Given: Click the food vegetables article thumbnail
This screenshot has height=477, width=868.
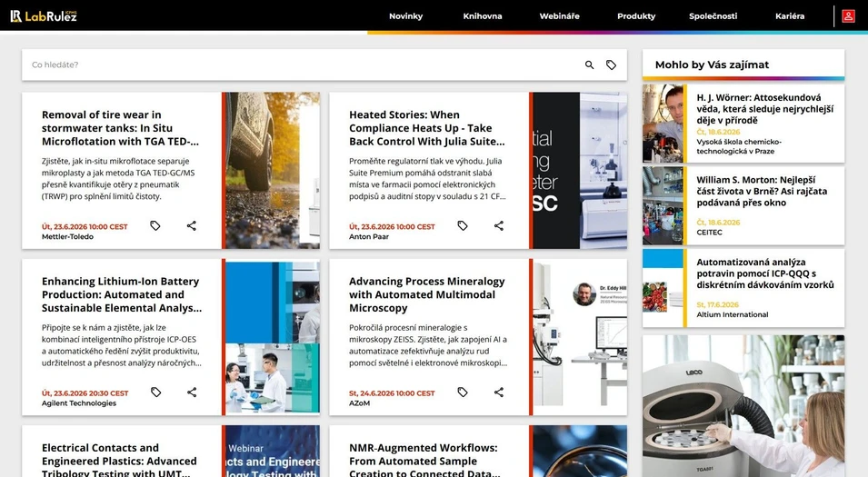Looking at the screenshot, I should click(x=663, y=288).
